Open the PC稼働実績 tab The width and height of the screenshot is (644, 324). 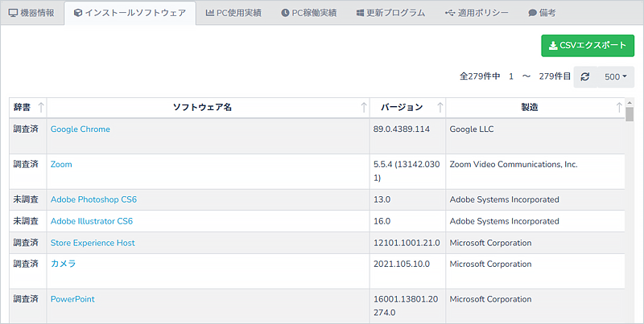(x=309, y=13)
